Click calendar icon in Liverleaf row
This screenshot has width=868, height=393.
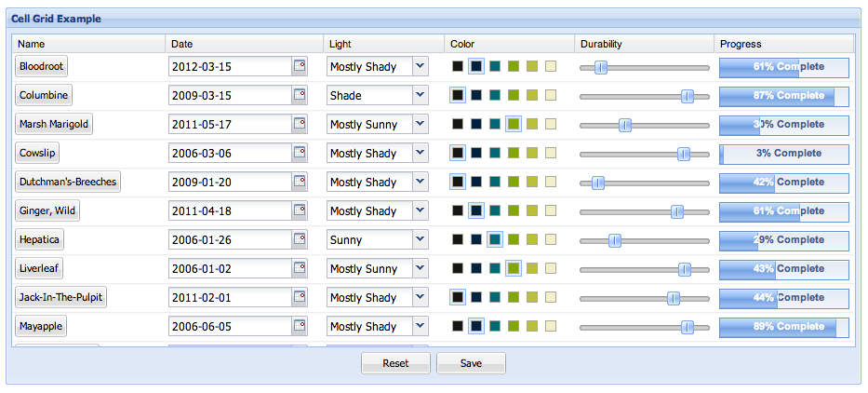click(300, 268)
